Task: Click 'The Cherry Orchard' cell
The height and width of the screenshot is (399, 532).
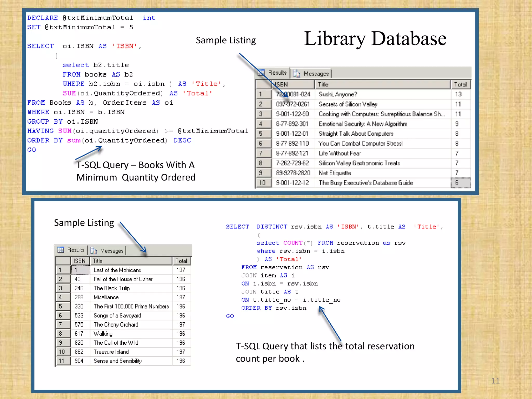Action: pyautogui.click(x=131, y=325)
